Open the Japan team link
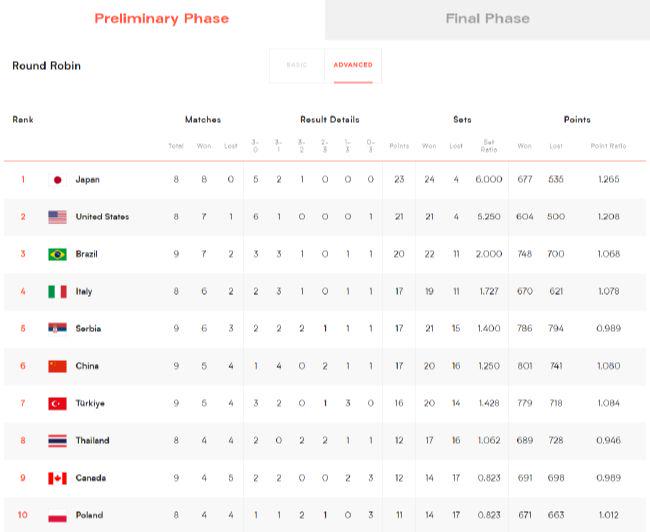650x532 pixels. click(x=88, y=180)
